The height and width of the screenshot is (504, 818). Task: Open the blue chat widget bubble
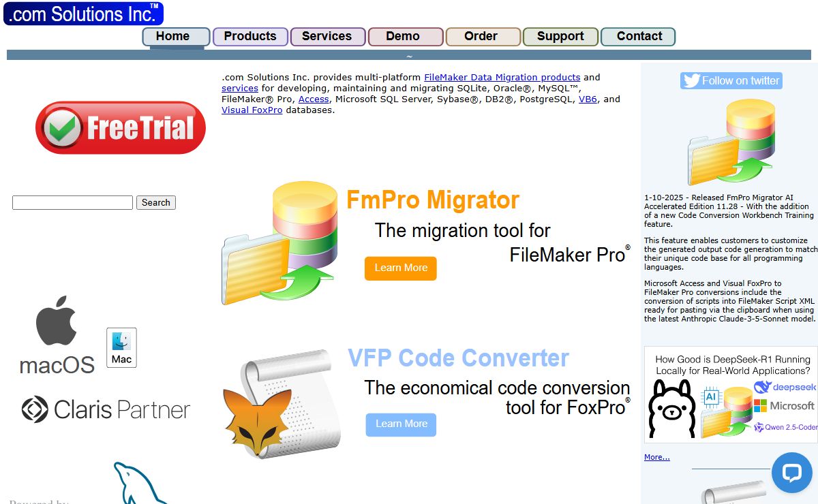(791, 473)
